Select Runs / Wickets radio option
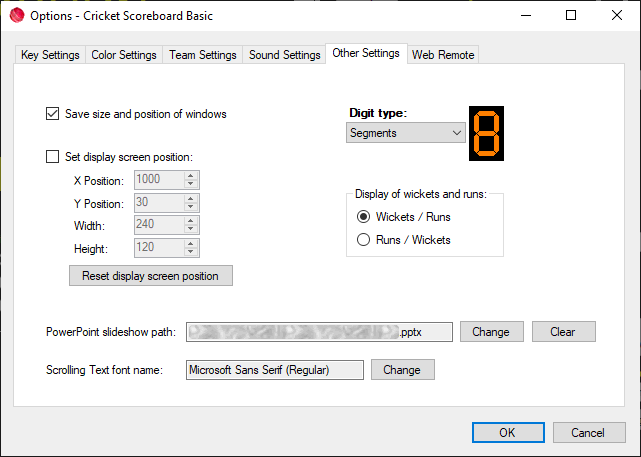 click(364, 240)
